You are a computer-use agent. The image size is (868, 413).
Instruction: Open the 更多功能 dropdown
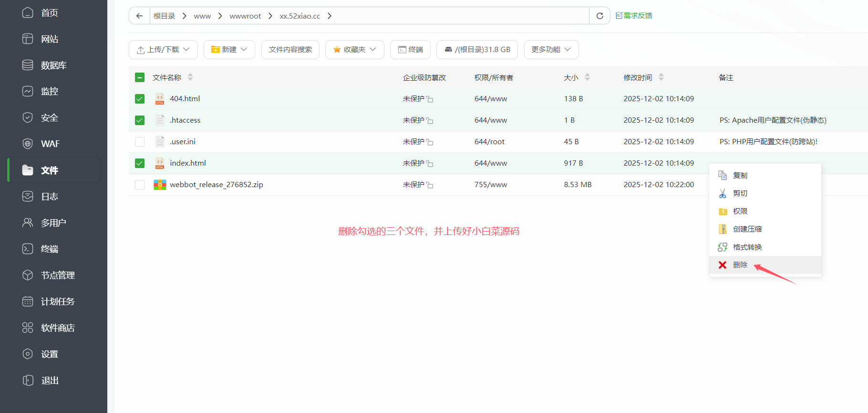[x=551, y=50]
